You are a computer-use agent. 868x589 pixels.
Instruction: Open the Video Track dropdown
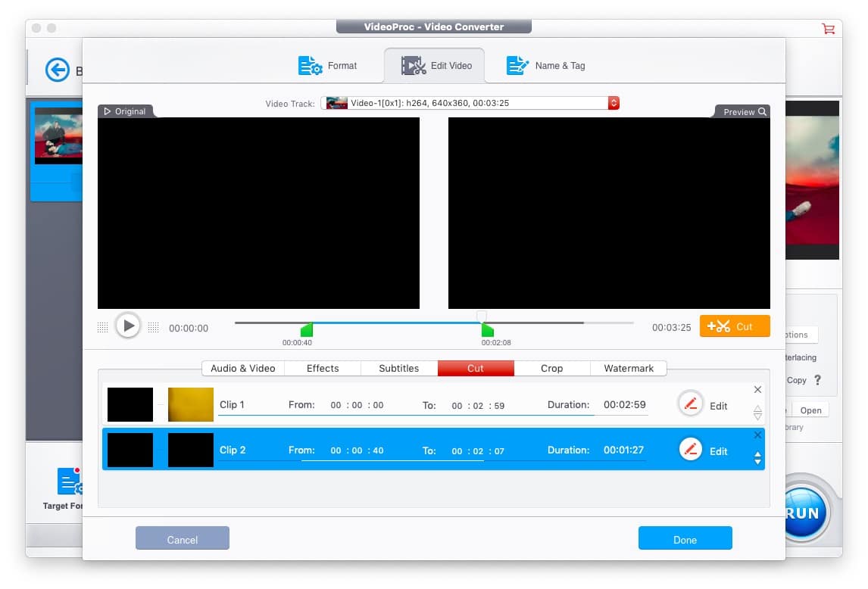[x=470, y=103]
